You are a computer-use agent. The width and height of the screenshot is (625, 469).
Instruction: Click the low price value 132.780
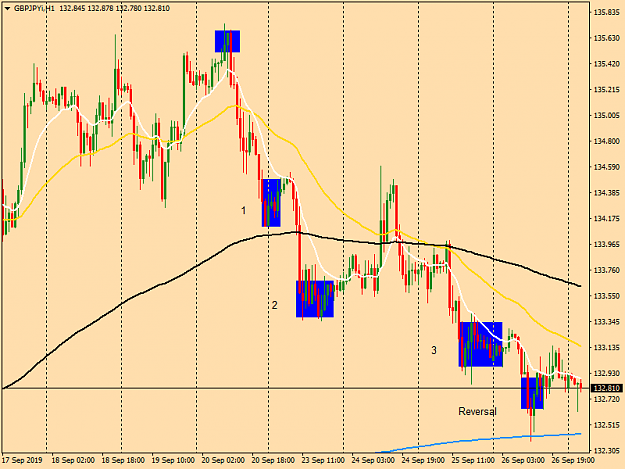[128, 8]
